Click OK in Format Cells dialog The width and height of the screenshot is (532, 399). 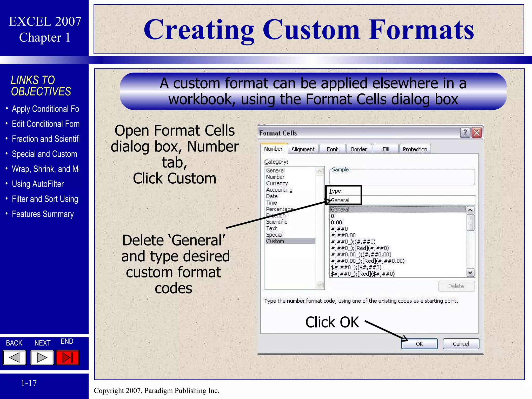click(419, 344)
